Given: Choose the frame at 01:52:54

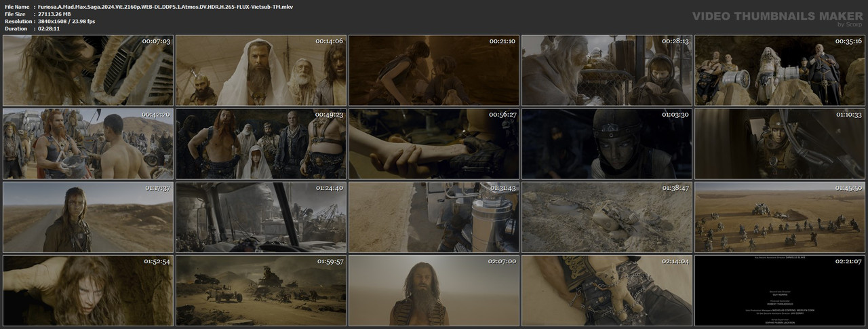Looking at the screenshot, I should tap(88, 290).
